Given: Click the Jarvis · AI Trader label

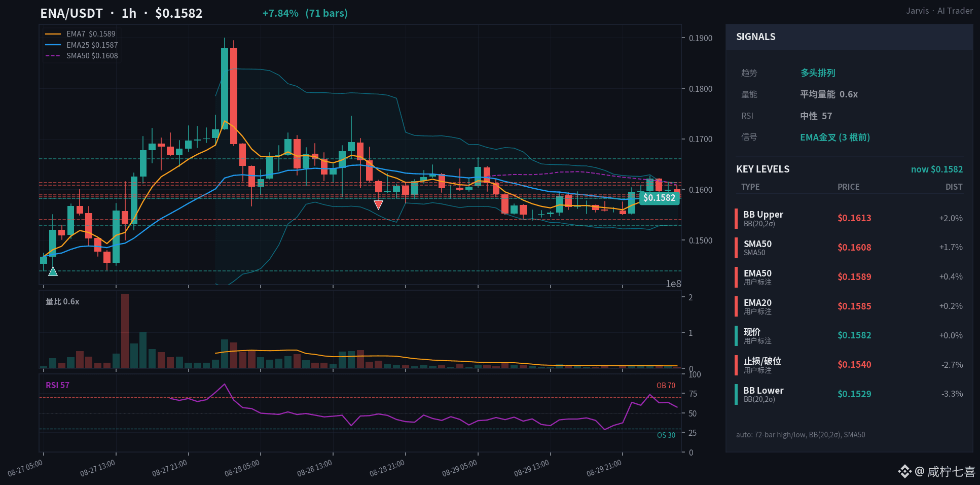Looking at the screenshot, I should point(939,11).
